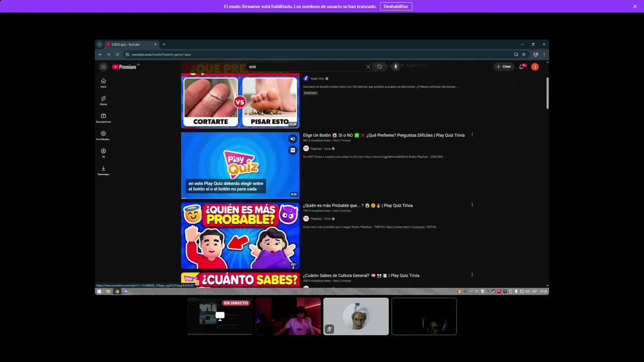This screenshot has width=644, height=362.
Task: Go back in the browser
Action: (100, 54)
